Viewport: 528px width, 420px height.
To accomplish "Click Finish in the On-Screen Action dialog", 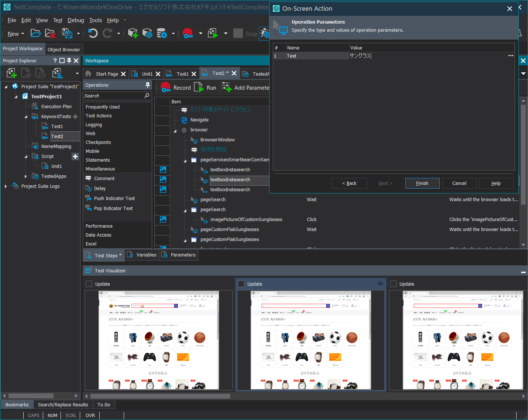I will click(x=422, y=183).
